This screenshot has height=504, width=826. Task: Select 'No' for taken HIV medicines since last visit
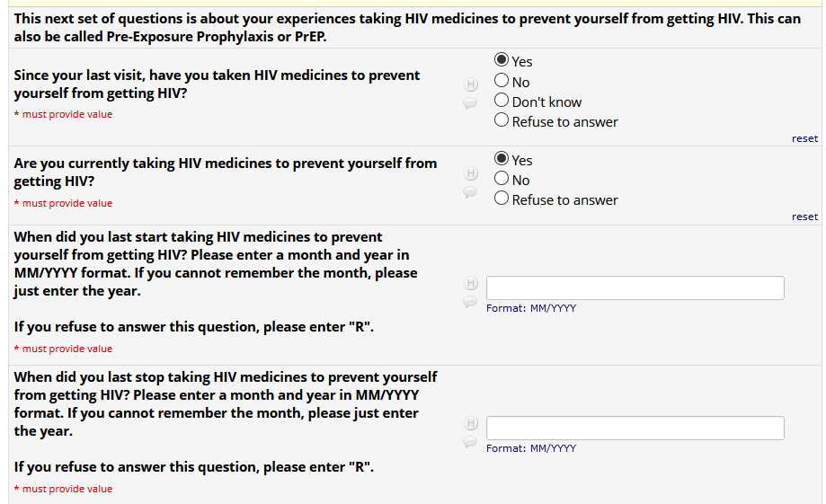pos(502,81)
